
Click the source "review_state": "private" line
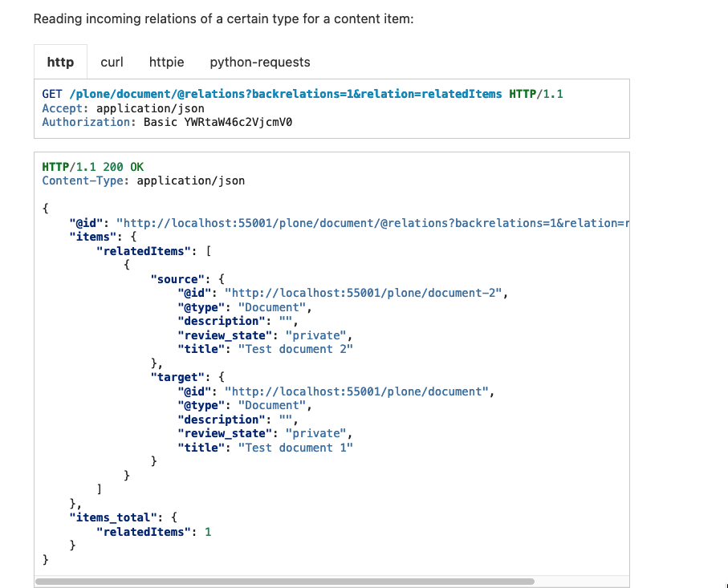pos(265,335)
